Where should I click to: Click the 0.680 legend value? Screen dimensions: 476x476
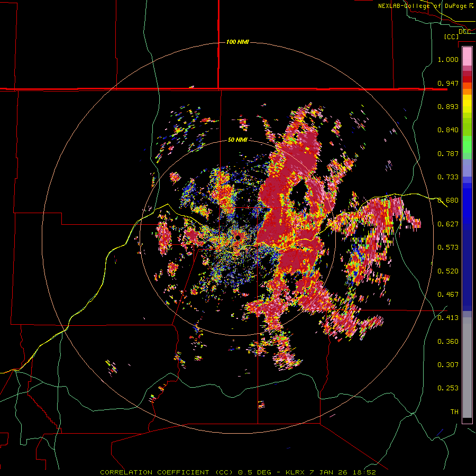click(448, 200)
